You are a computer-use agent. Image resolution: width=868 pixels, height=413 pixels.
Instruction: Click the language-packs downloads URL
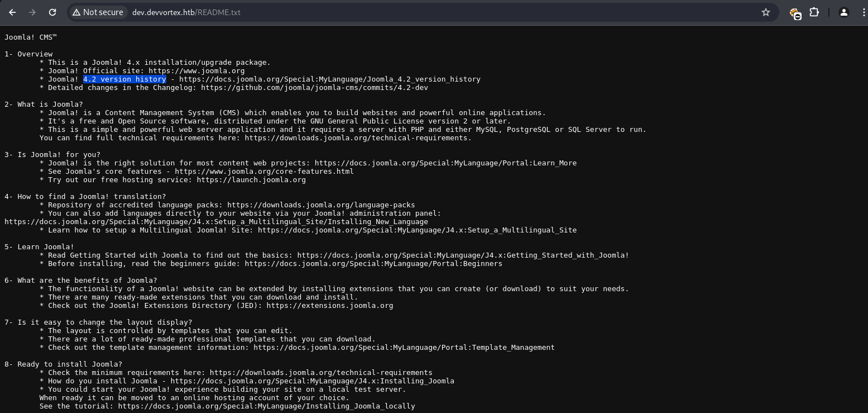pyautogui.click(x=321, y=205)
